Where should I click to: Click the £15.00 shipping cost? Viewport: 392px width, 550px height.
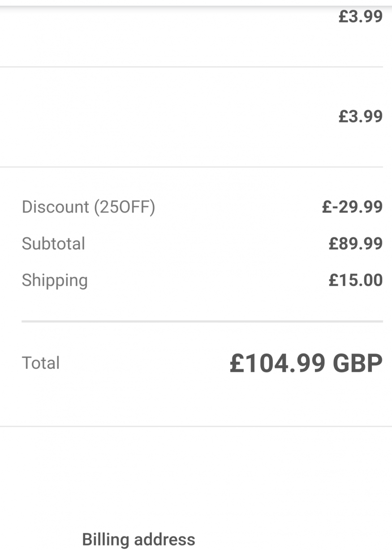click(x=356, y=281)
